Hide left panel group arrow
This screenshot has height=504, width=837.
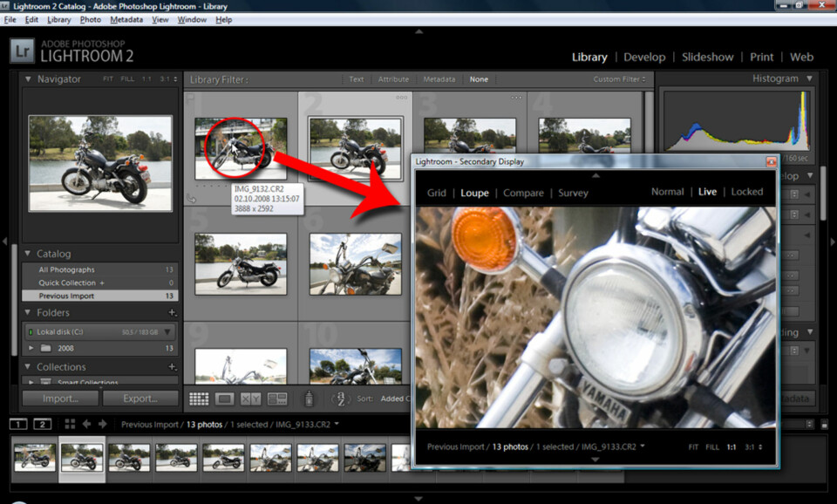pyautogui.click(x=4, y=242)
